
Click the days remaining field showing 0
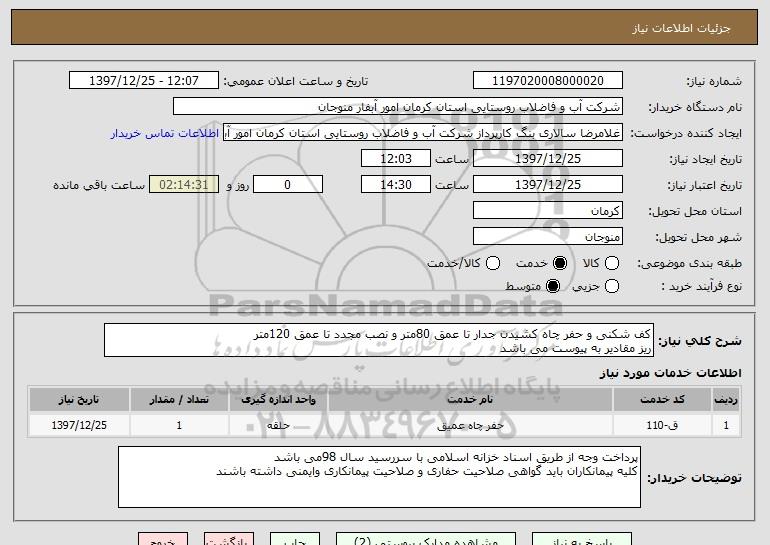pos(288,185)
